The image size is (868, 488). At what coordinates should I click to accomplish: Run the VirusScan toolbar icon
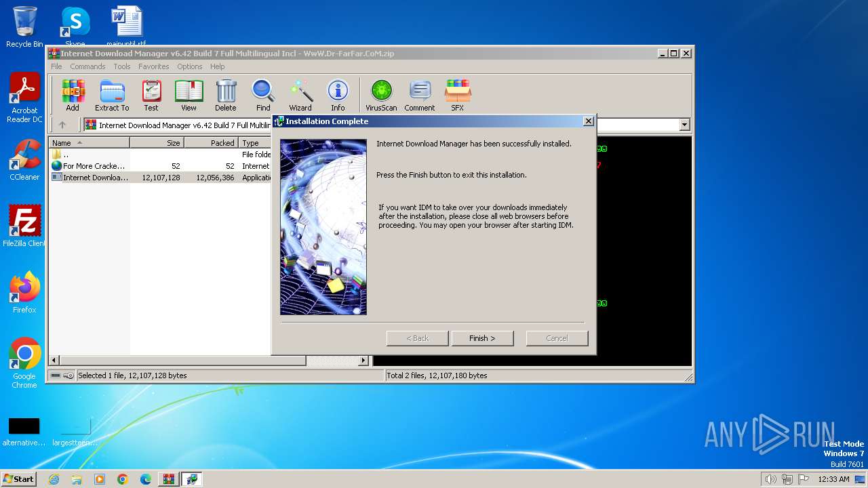(x=381, y=96)
